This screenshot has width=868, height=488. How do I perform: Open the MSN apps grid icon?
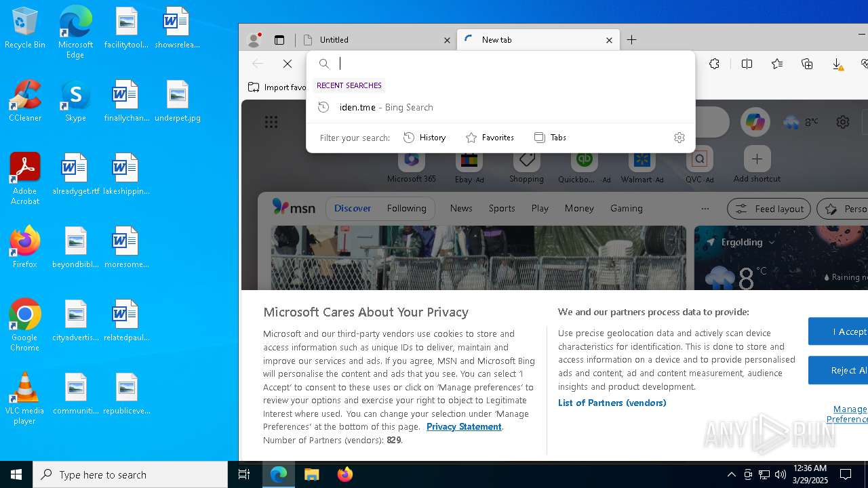271,122
